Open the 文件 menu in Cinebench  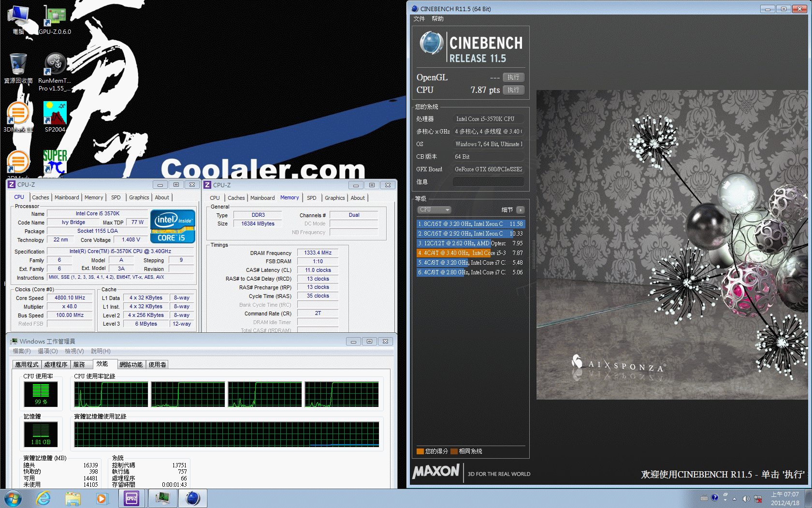pyautogui.click(x=419, y=19)
